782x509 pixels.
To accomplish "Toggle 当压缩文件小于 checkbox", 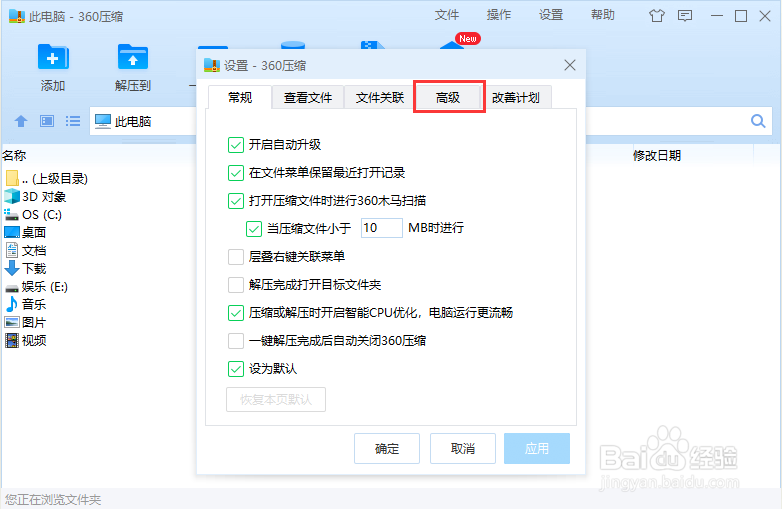I will pyautogui.click(x=253, y=228).
